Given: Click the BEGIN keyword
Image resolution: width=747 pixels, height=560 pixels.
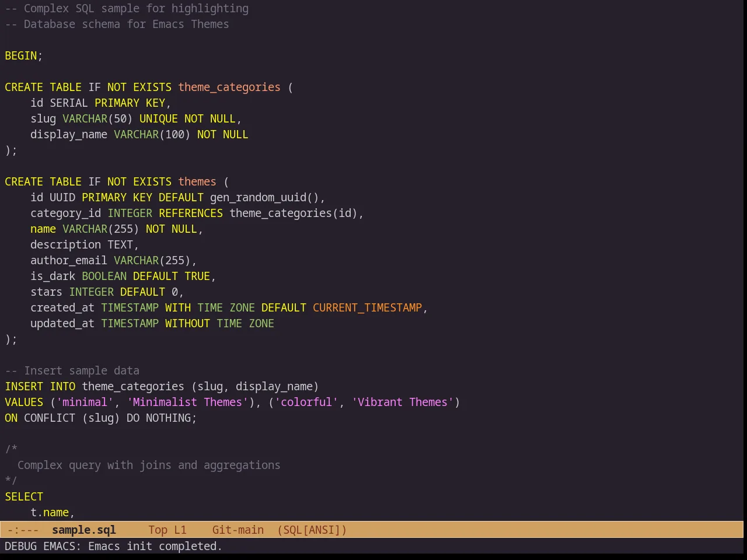Looking at the screenshot, I should [x=21, y=55].
